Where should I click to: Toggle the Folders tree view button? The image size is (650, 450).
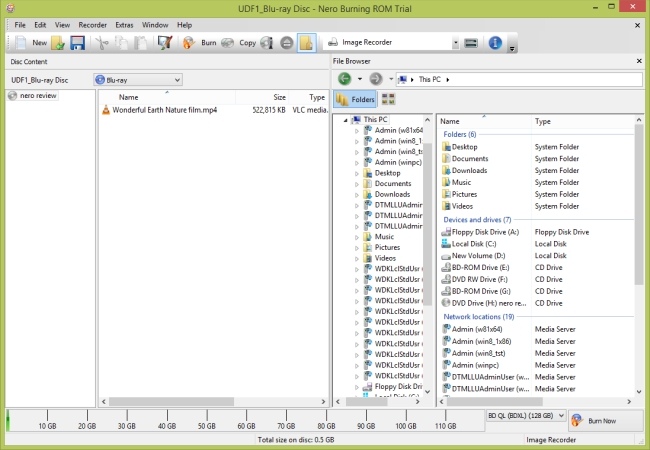coord(355,99)
